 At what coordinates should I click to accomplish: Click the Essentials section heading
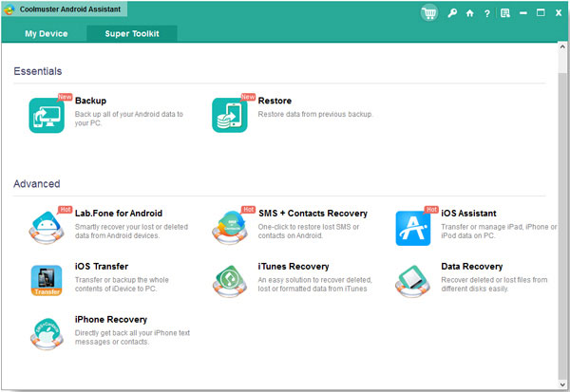pyautogui.click(x=38, y=71)
